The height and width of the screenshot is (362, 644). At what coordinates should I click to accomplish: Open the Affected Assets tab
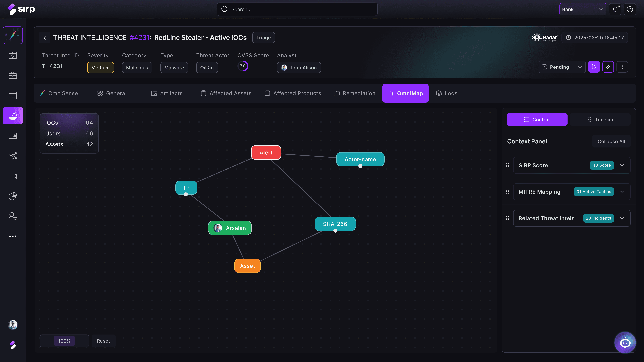226,93
